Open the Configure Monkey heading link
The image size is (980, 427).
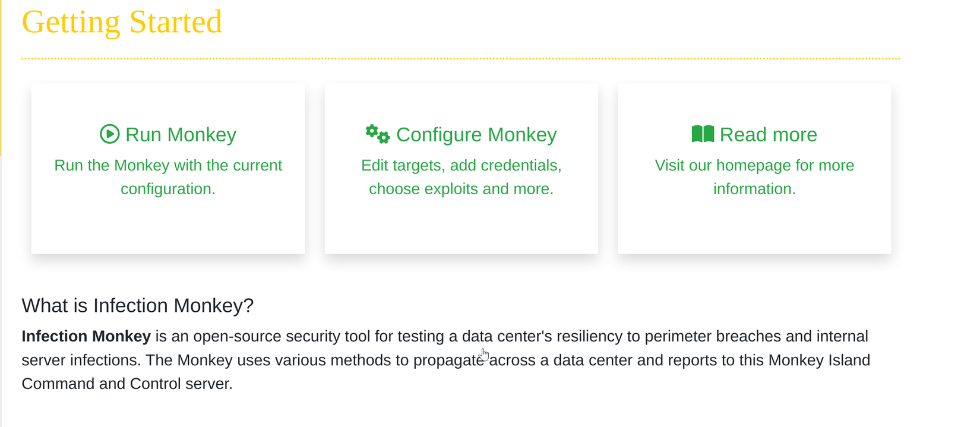pos(476,135)
